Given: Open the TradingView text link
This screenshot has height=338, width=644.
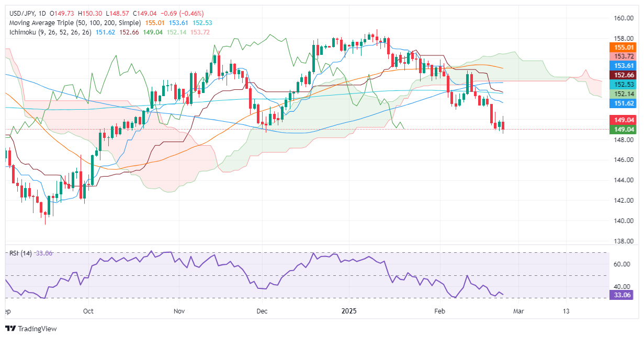Looking at the screenshot, I should pos(37,329).
